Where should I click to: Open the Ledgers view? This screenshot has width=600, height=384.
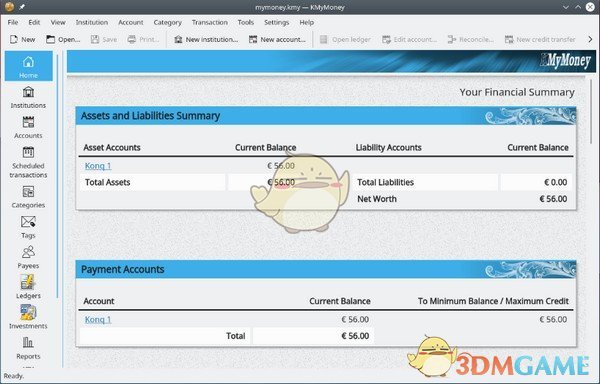pos(28,288)
